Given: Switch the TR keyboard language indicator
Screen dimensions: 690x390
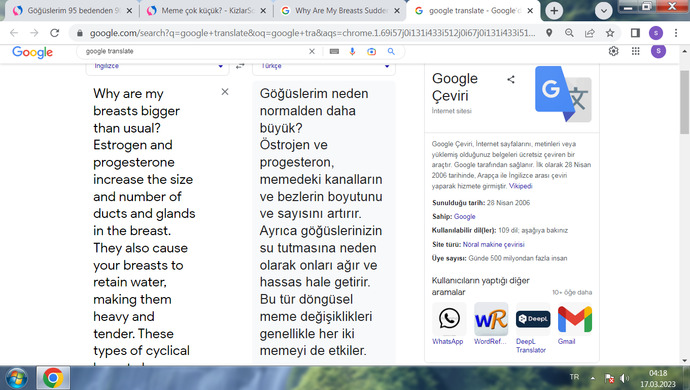Looking at the screenshot, I should (574, 377).
